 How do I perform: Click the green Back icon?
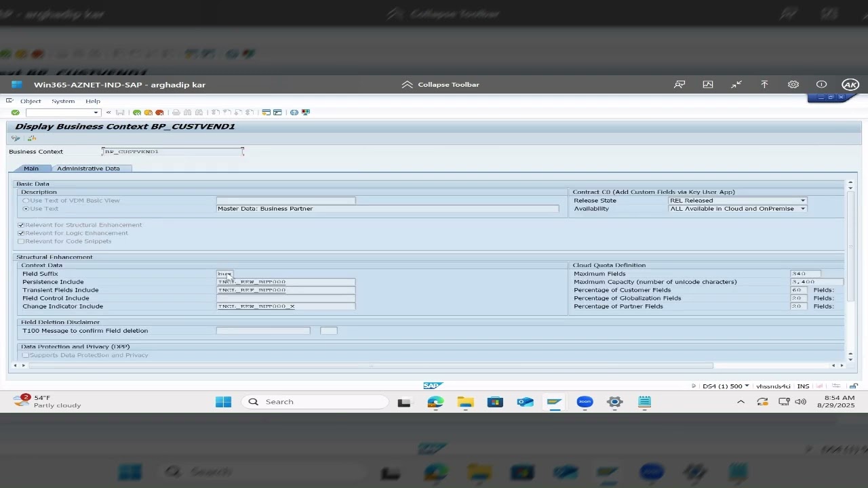[137, 113]
